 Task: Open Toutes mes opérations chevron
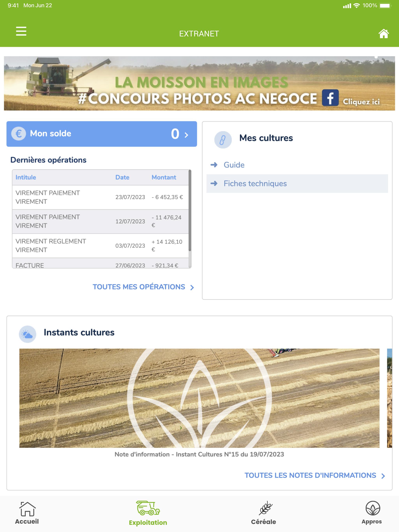[192, 287]
